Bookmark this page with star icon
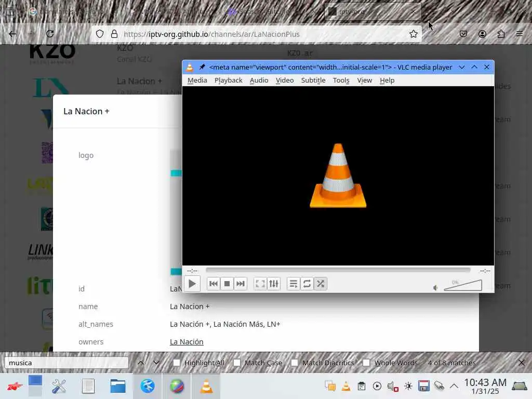 [x=413, y=34]
